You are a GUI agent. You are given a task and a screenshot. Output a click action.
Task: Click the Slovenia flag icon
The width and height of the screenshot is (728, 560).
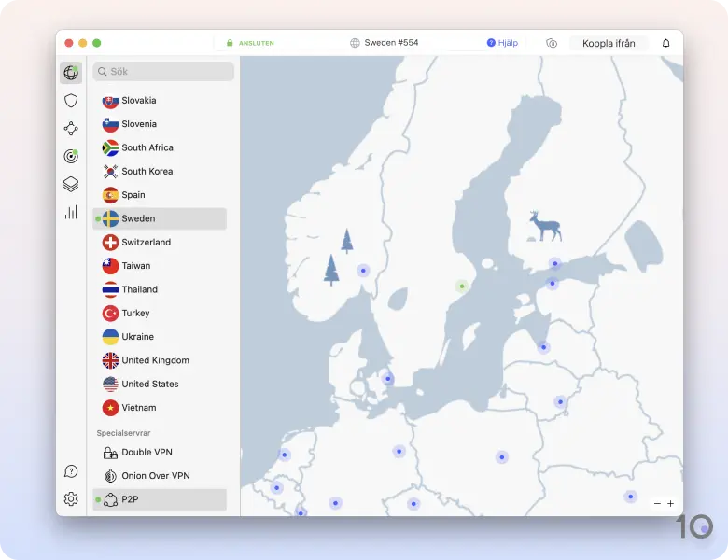coord(110,124)
